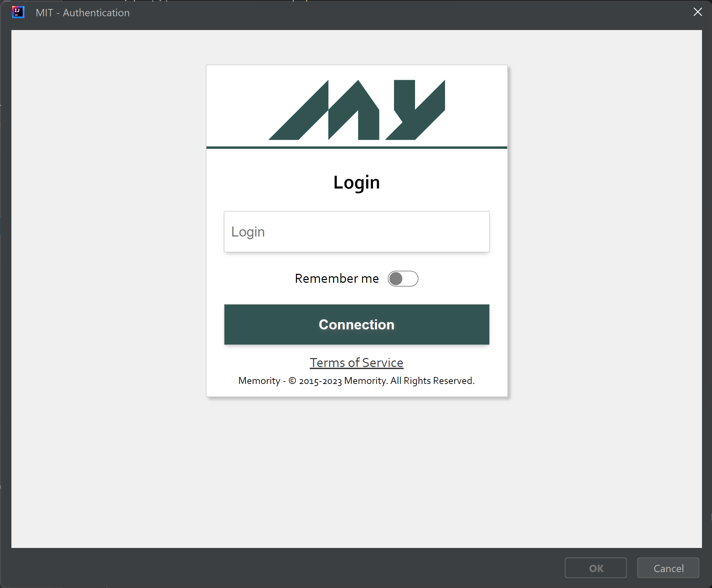Click the green divider line below logo
This screenshot has width=712, height=588.
click(x=356, y=147)
